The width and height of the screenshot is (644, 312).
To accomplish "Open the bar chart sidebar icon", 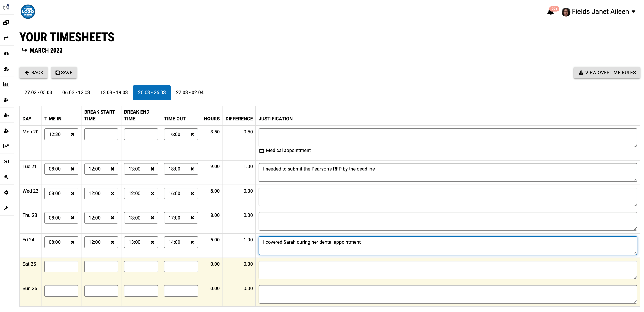I will [x=6, y=85].
